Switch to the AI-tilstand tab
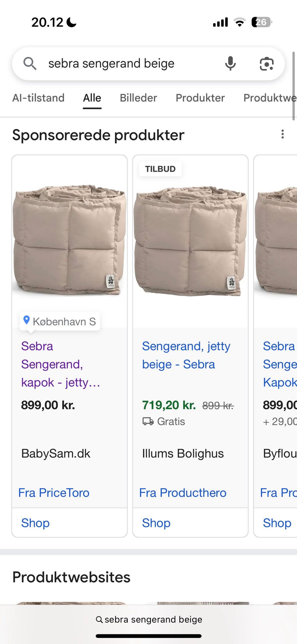The width and height of the screenshot is (297, 644). click(38, 98)
